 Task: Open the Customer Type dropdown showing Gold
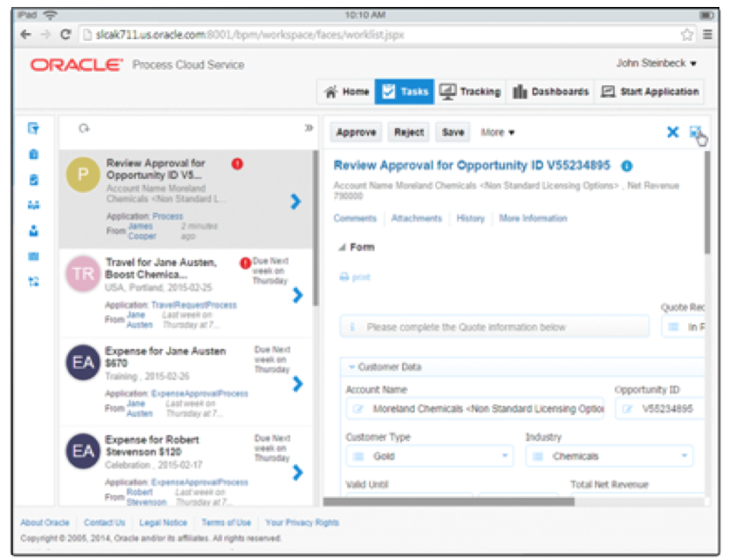coord(430,456)
